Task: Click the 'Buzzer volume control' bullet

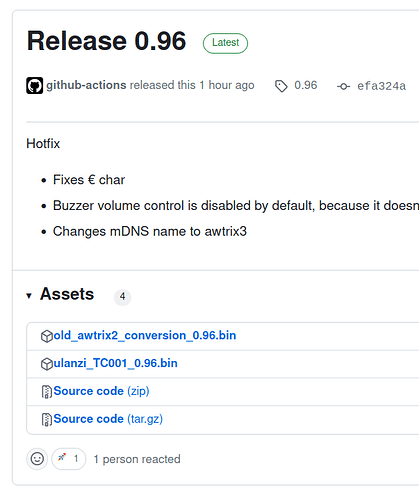Action: coord(236,206)
